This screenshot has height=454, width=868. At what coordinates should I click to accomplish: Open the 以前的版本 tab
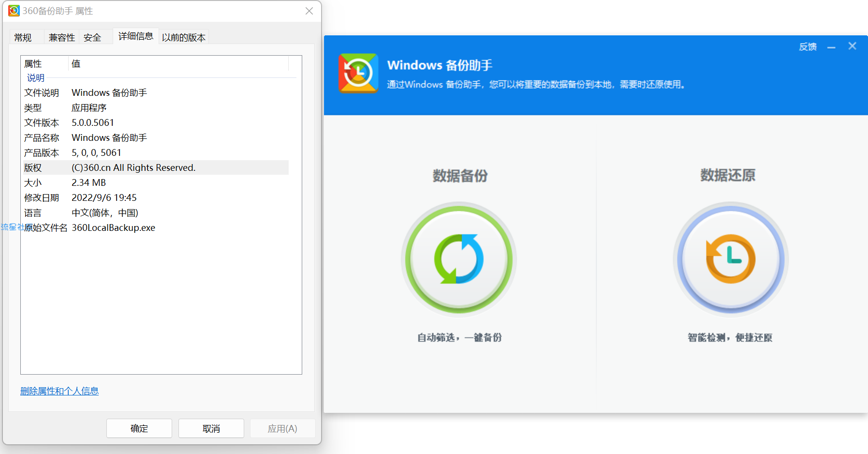[x=184, y=37]
